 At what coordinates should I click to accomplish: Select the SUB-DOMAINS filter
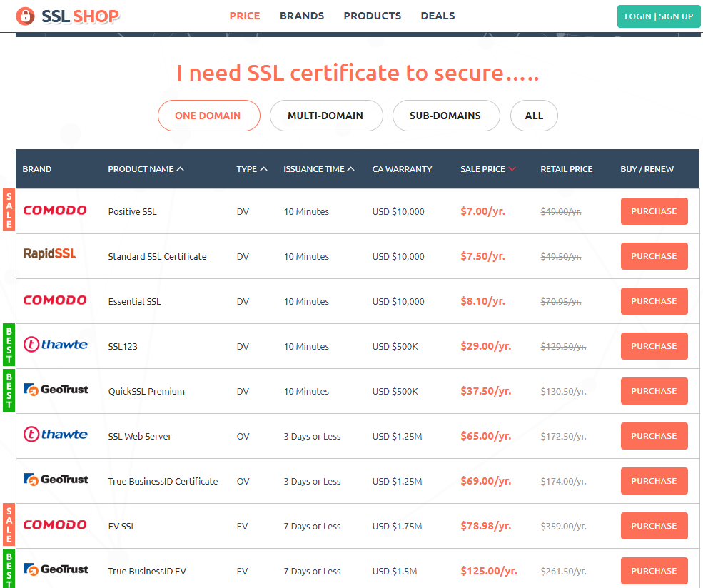[x=446, y=116]
